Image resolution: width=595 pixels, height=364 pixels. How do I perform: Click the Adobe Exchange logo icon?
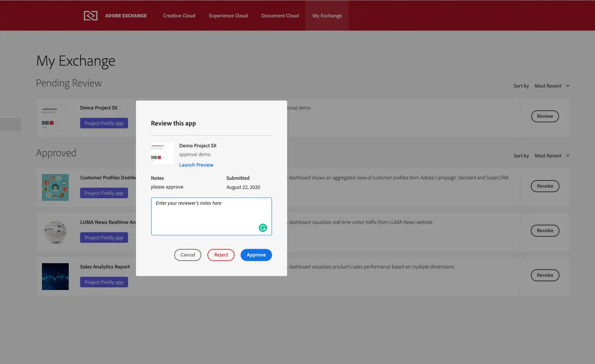90,15
